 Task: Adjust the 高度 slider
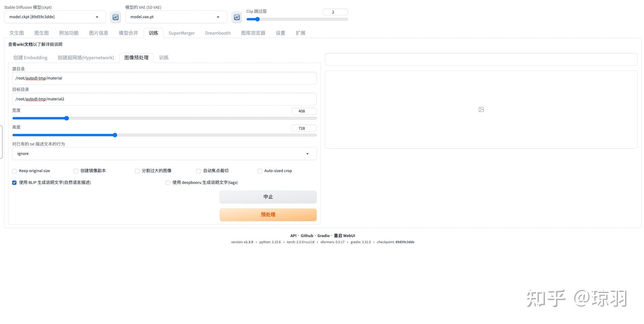(164, 135)
